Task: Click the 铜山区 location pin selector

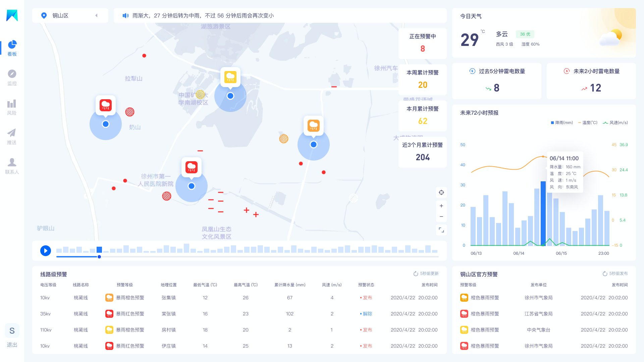Action: point(44,16)
